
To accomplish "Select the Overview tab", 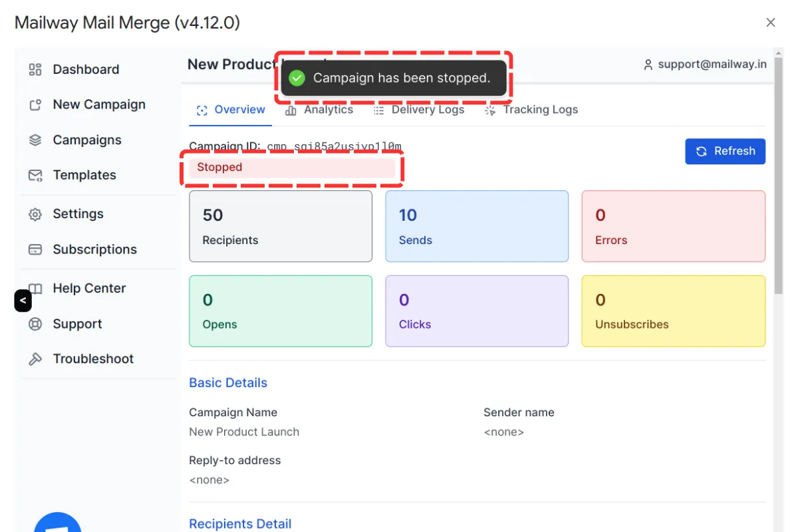I will point(231,110).
